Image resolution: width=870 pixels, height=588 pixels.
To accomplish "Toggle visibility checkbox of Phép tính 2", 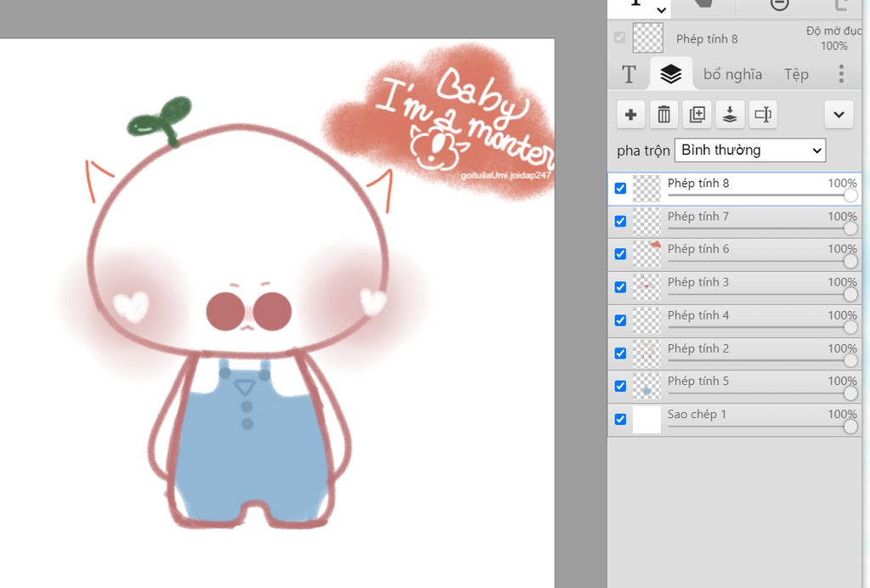I will click(x=620, y=353).
